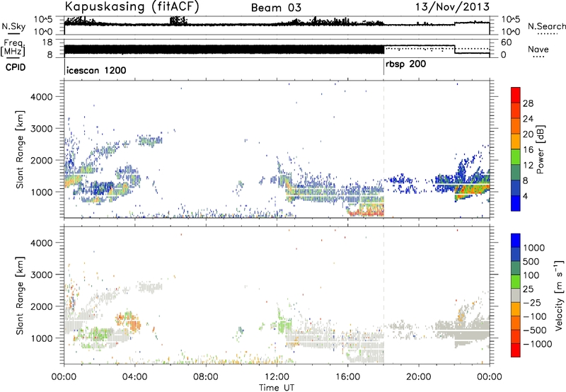
Task: Click the 'rbsp 200' CPID label
Action: [x=405, y=64]
